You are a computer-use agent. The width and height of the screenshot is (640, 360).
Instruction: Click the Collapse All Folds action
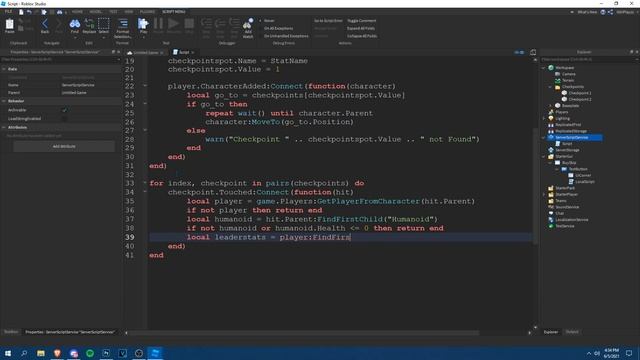[362, 36]
